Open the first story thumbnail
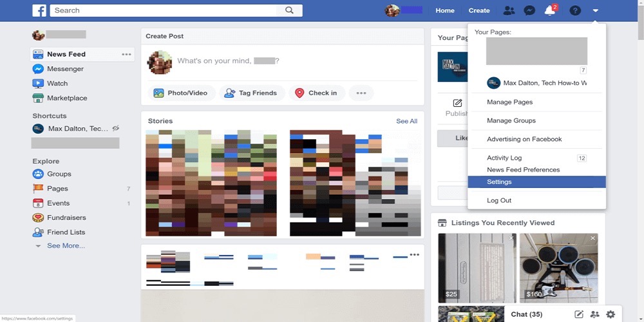This screenshot has height=322, width=644. 211,183
